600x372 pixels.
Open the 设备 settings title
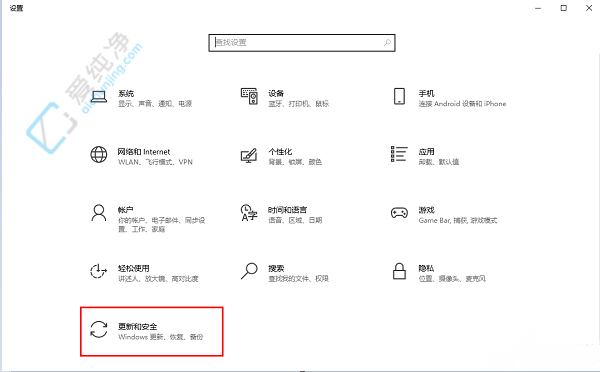click(x=276, y=93)
